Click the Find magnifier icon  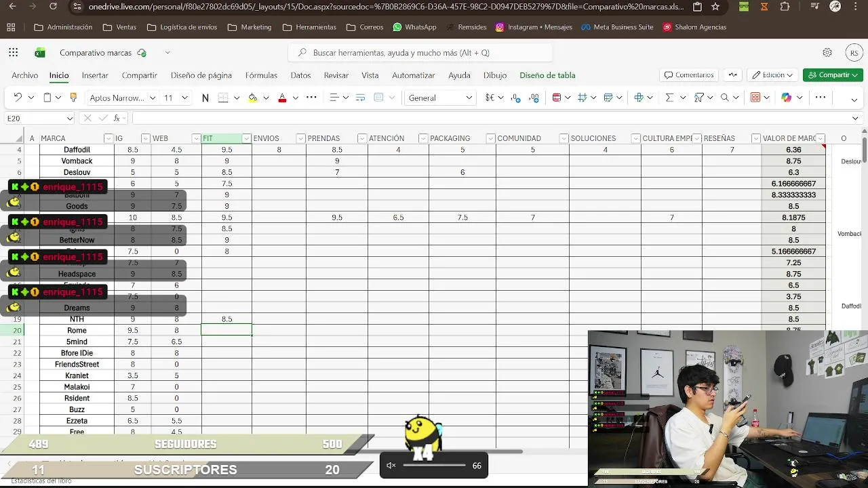tap(725, 98)
